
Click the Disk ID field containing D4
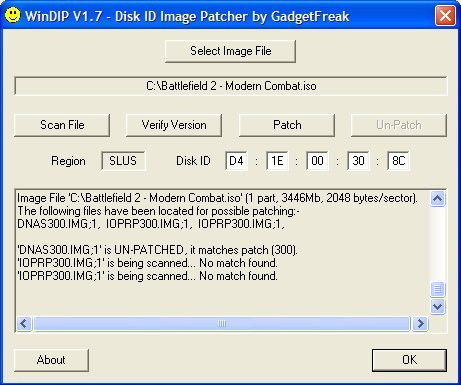coord(236,161)
